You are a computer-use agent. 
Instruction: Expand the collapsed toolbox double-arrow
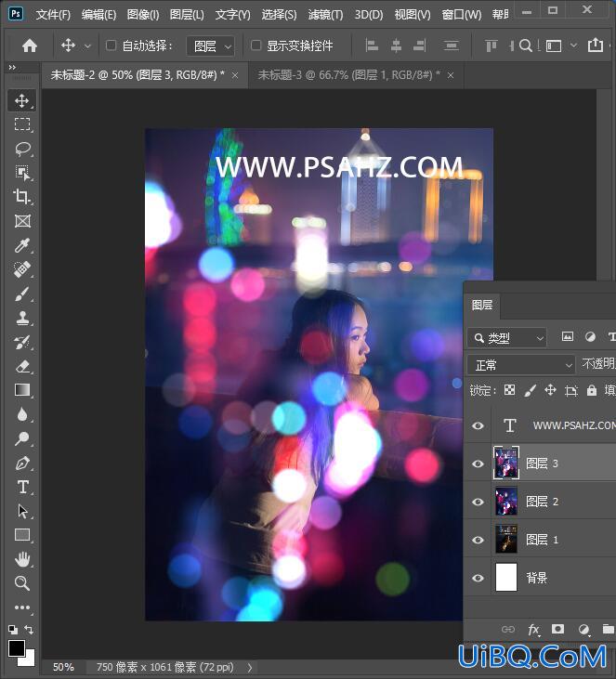(12, 67)
